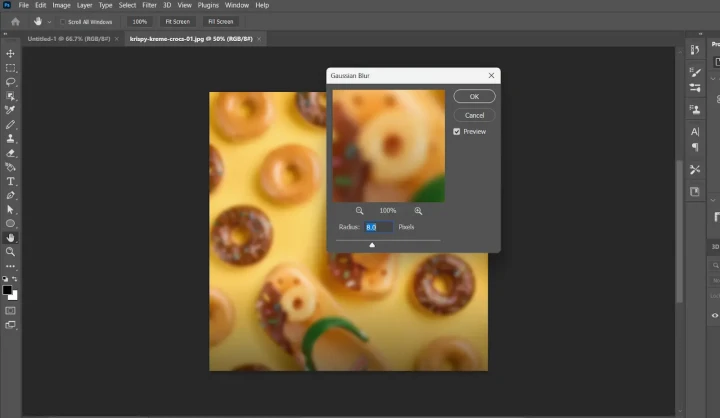Select the Eraser tool
The width and height of the screenshot is (720, 418).
tap(10, 153)
